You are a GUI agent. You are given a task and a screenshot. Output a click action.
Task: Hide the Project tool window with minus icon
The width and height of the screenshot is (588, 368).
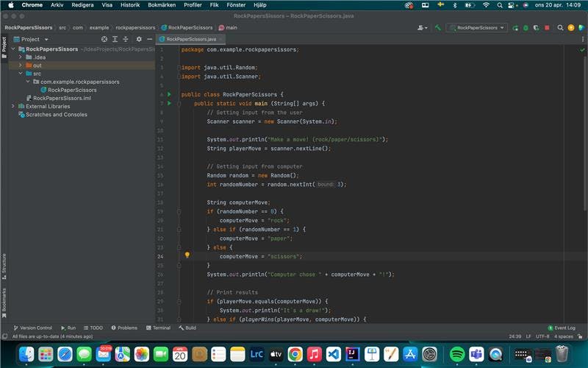point(149,39)
